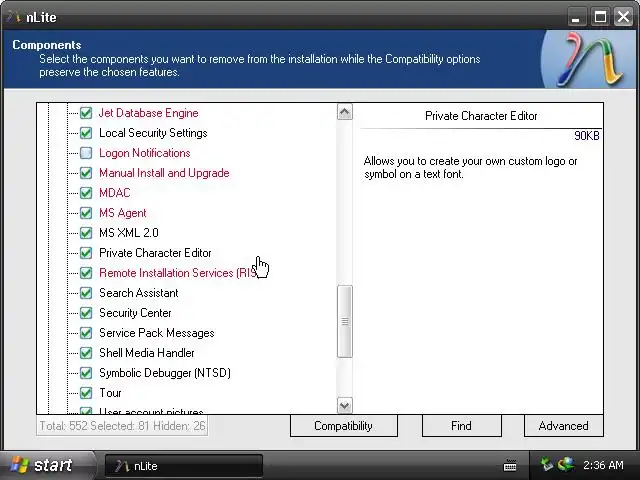640x480 pixels.
Task: Click the Total Selected Hidden status text
Action: (122, 426)
